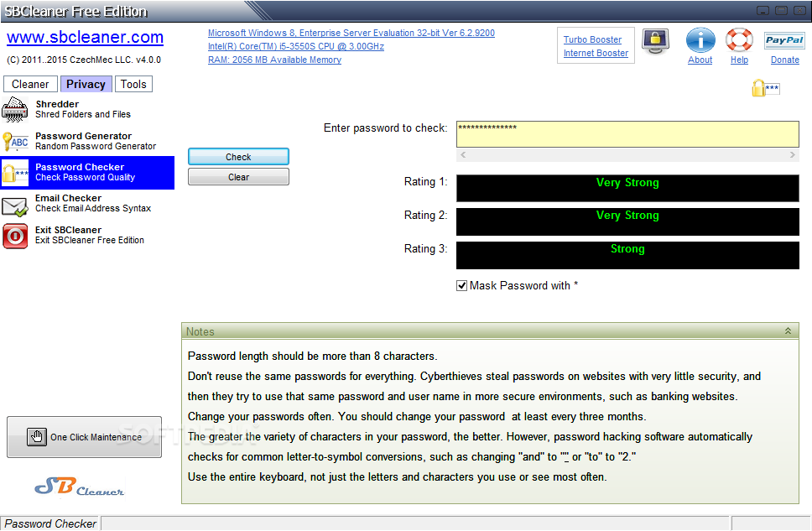This screenshot has width=812, height=531.
Task: Toggle Mask Password with * checkbox
Action: 462,286
